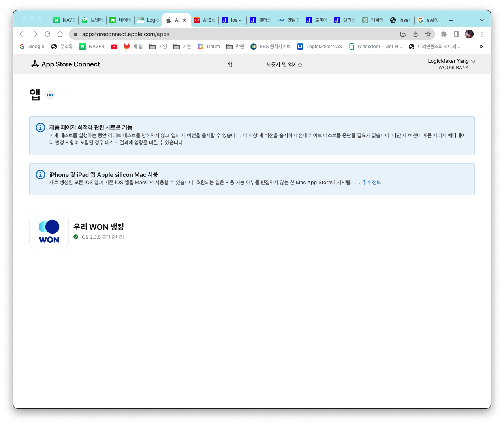504x425 pixels.
Task: Open the tab search dropdown arrow
Action: pos(481,20)
